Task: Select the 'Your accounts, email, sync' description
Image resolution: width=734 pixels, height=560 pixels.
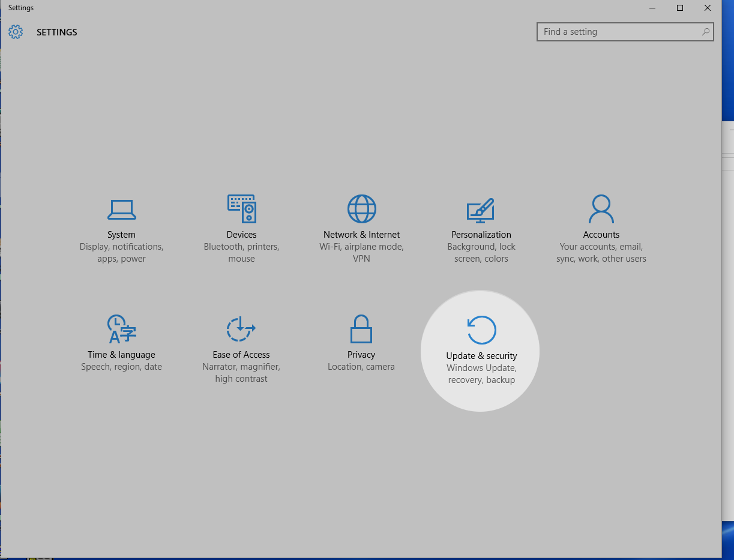Action: [601, 253]
